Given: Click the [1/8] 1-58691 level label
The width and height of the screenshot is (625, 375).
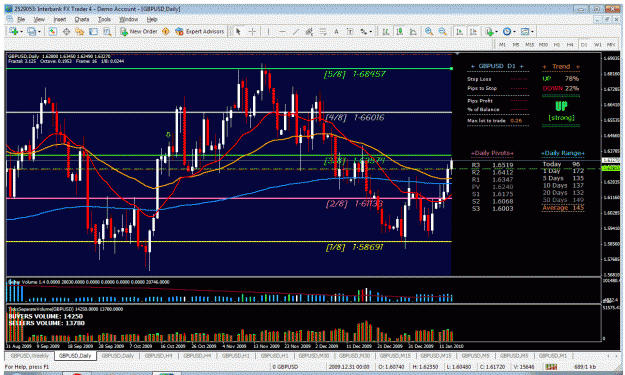Looking at the screenshot, I should click(354, 247).
